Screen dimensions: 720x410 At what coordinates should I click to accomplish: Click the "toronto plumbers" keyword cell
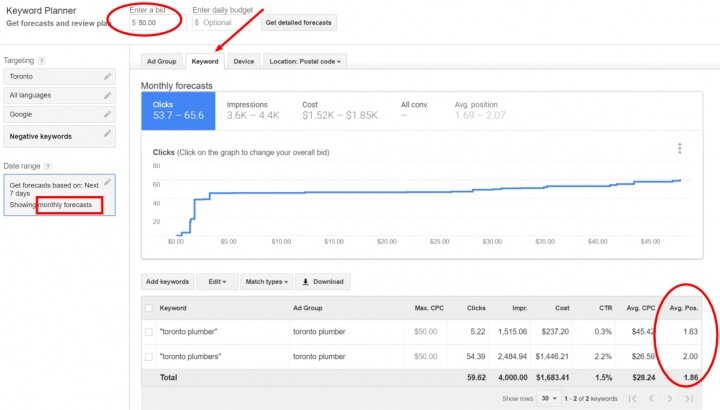pos(190,356)
